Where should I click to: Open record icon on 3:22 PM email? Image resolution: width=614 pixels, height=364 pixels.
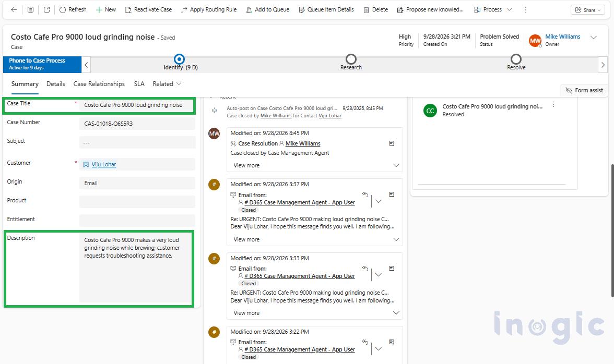(391, 342)
